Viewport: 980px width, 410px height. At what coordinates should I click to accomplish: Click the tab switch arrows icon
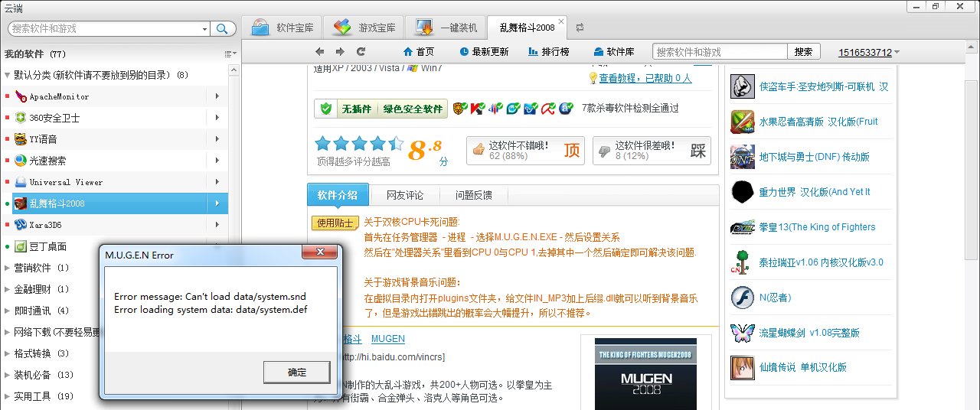click(580, 28)
